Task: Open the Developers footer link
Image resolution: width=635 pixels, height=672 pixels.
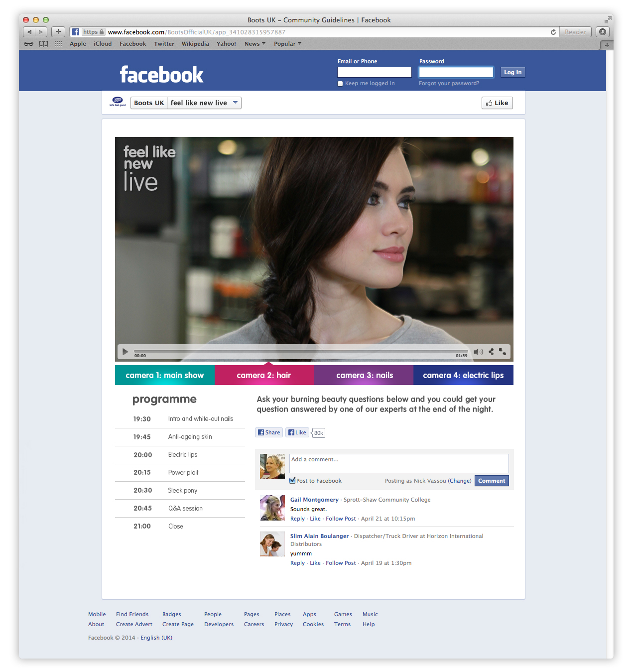Action: pos(219,624)
